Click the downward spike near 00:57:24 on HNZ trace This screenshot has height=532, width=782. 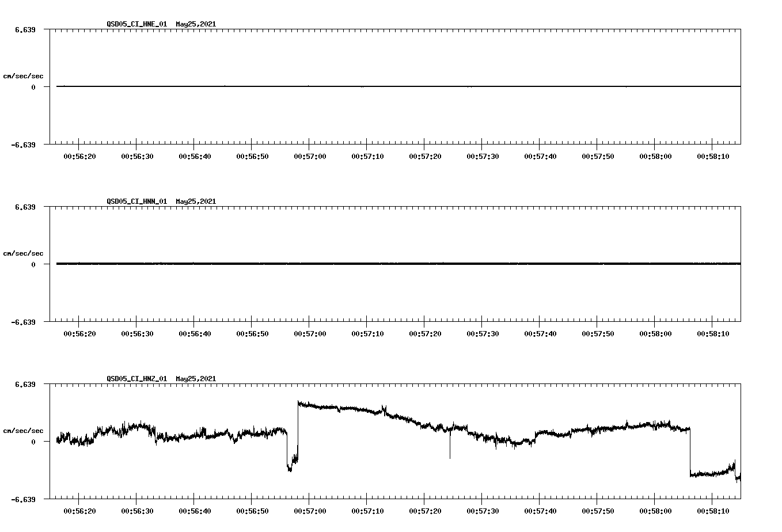450,449
